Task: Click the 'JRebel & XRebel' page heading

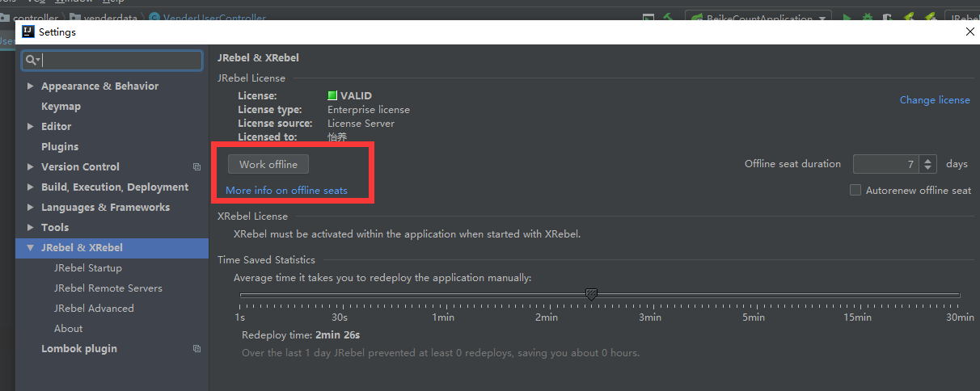Action: [x=258, y=57]
